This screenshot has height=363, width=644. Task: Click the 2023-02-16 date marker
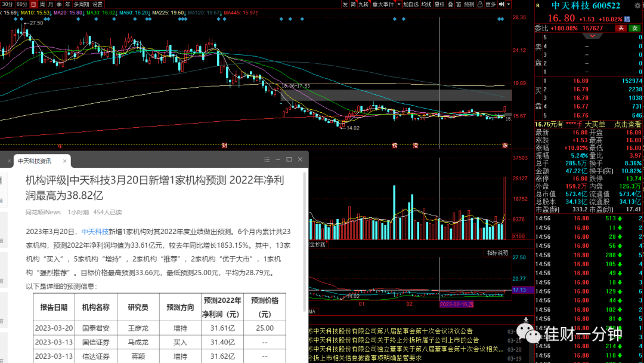(456, 304)
